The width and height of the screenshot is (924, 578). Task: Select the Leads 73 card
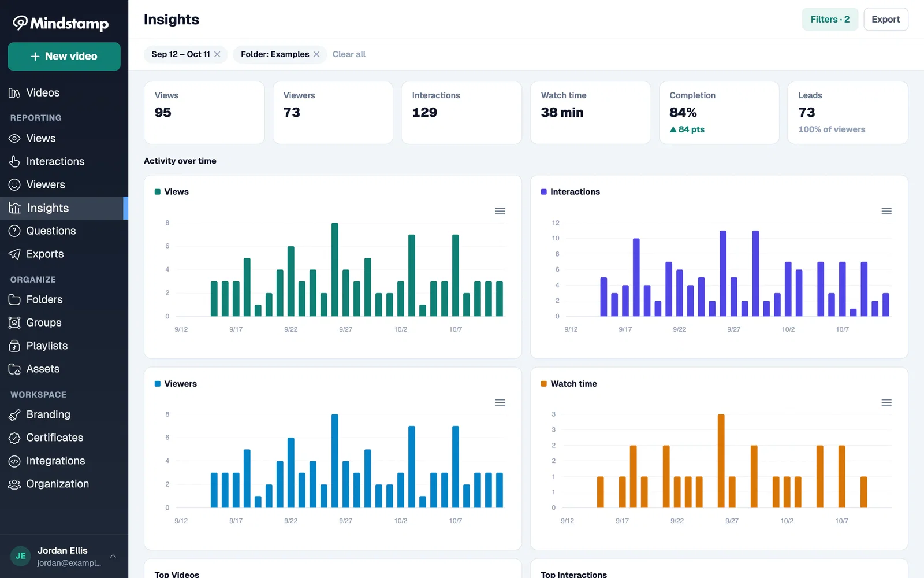(848, 113)
